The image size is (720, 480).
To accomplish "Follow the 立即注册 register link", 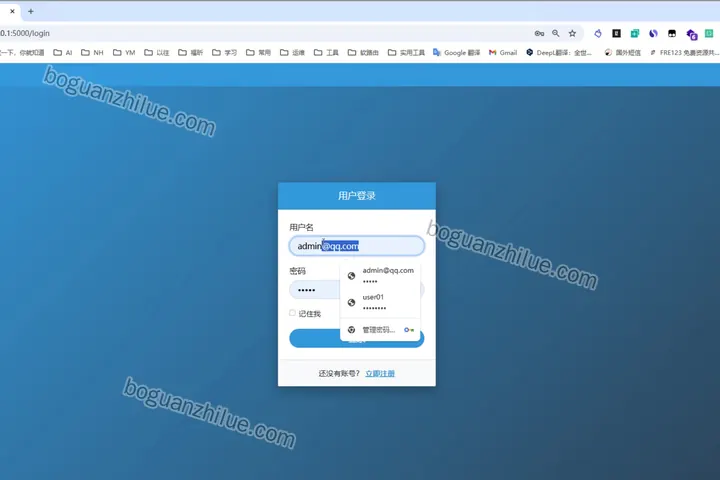I will pyautogui.click(x=380, y=373).
